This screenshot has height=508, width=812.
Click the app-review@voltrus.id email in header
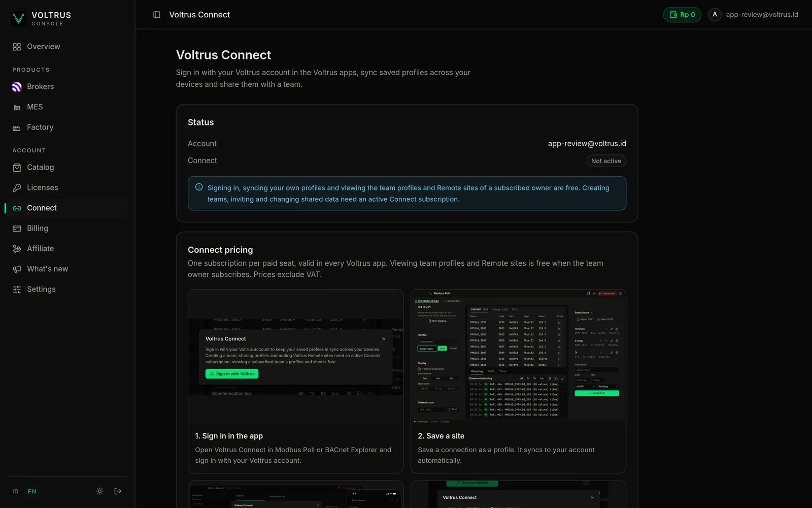[x=762, y=15]
